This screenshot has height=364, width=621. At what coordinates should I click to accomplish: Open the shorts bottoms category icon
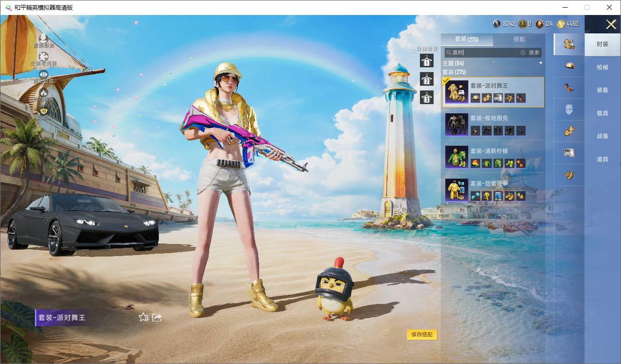point(569,152)
